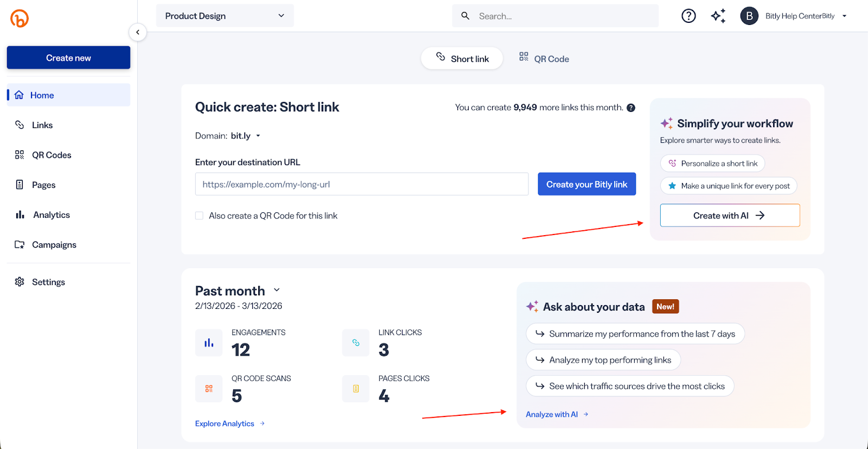
Task: Open the Explore Analytics link
Action: pyautogui.click(x=230, y=423)
